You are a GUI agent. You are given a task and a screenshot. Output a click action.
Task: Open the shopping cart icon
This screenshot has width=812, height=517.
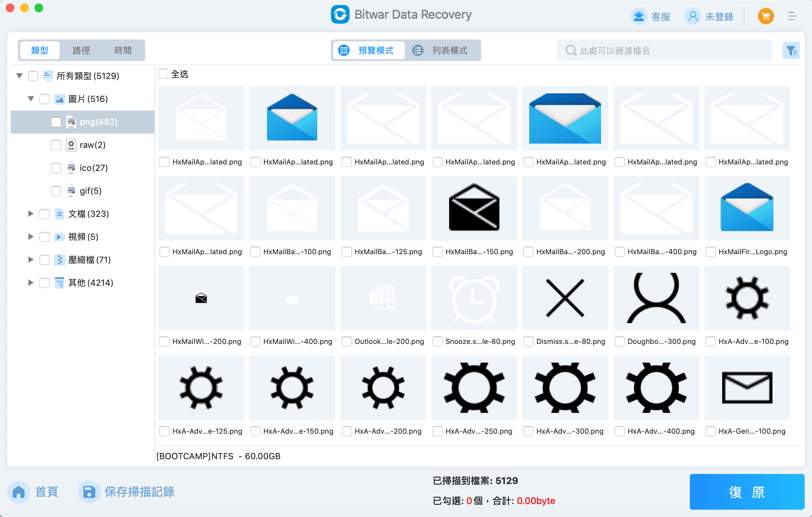[766, 17]
